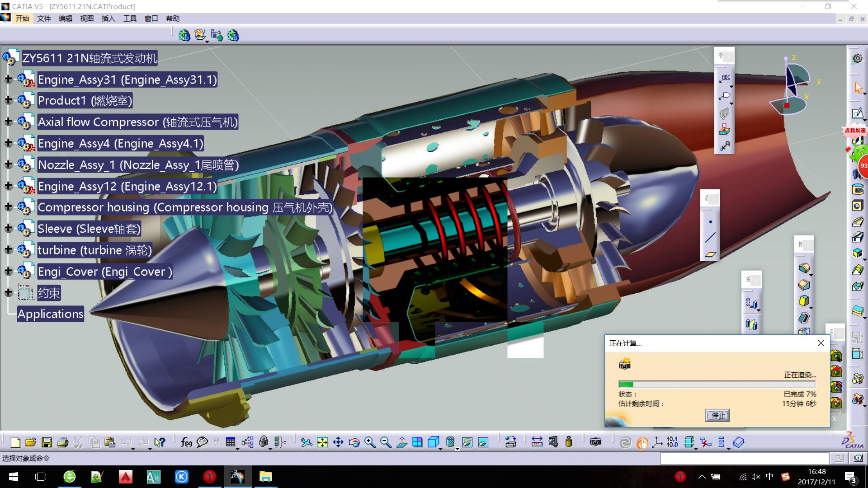
Task: Open the 编辑 Edit menu
Action: (66, 19)
